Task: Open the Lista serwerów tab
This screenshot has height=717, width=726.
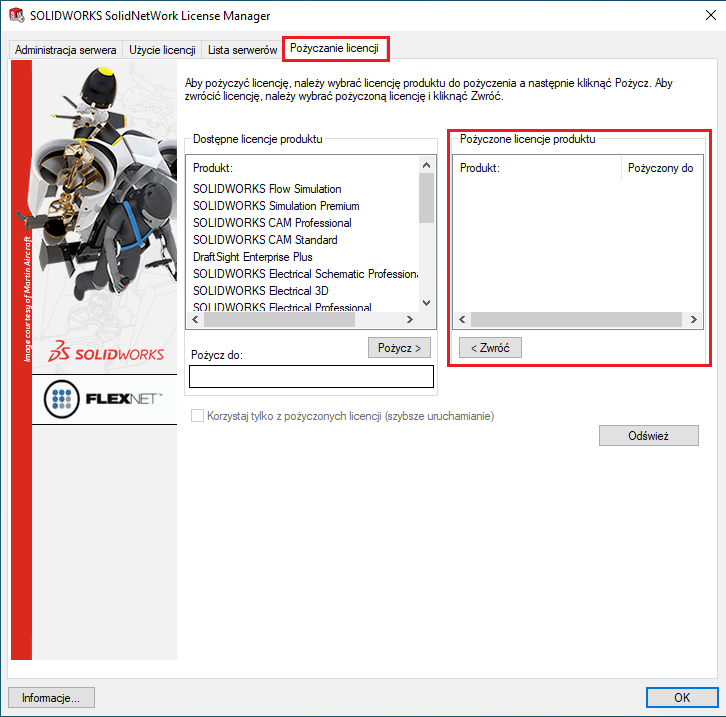Action: tap(242, 49)
